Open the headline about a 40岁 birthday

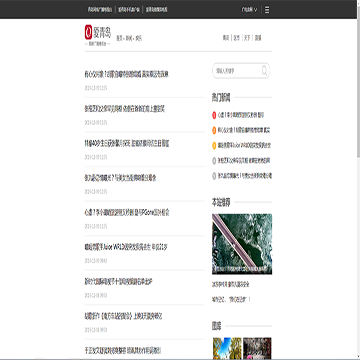pos(127,144)
